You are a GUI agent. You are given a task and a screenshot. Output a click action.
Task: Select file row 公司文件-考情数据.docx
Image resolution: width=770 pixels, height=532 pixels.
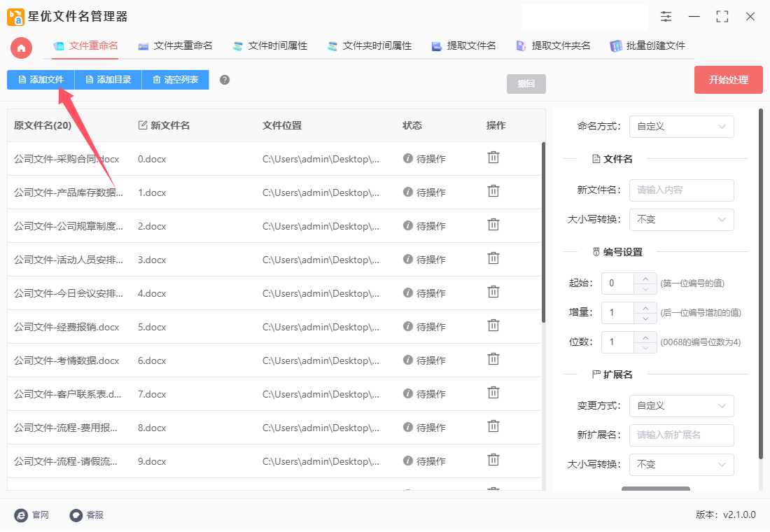274,360
